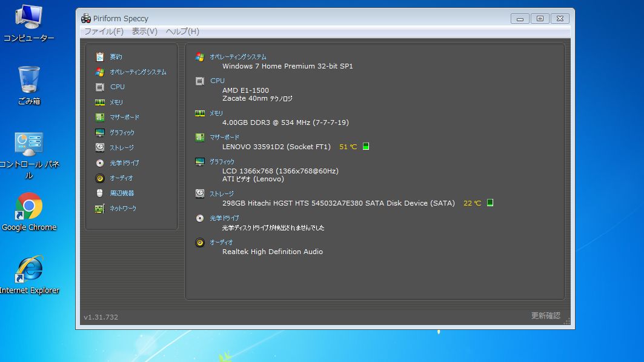Click the ストレージ heading link in summary
The width and height of the screenshot is (644, 362).
coord(221,193)
